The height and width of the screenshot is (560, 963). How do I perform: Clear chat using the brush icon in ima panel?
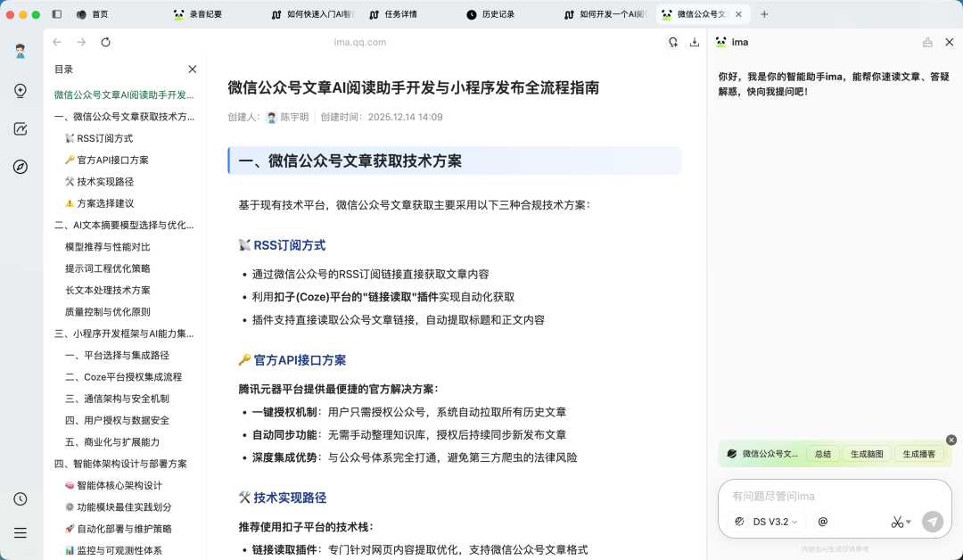coord(927,42)
